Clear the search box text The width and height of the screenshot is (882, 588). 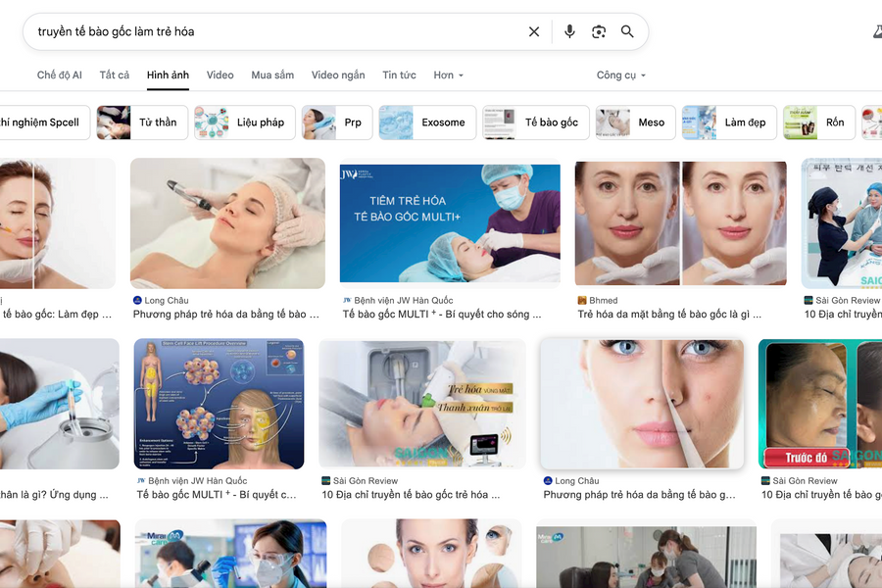tap(534, 31)
